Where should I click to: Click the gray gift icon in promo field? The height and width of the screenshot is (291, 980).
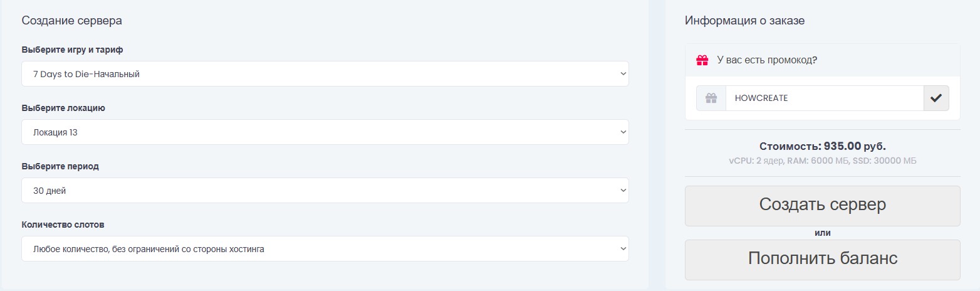click(711, 98)
